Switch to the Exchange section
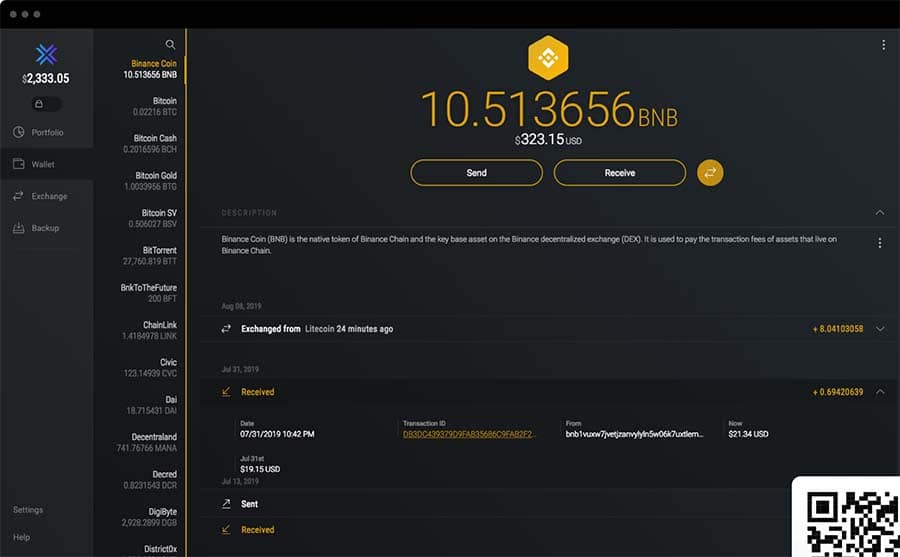 point(48,196)
